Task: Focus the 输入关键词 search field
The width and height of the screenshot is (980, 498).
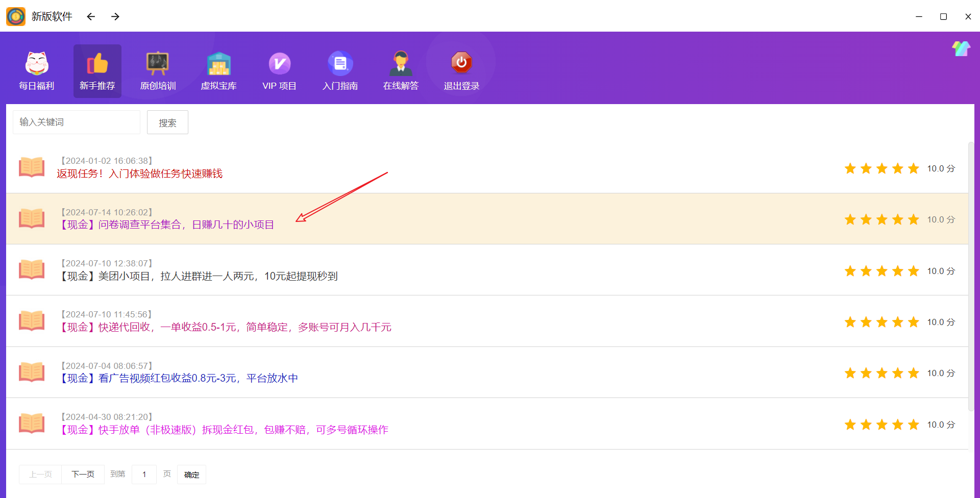Action: 77,122
